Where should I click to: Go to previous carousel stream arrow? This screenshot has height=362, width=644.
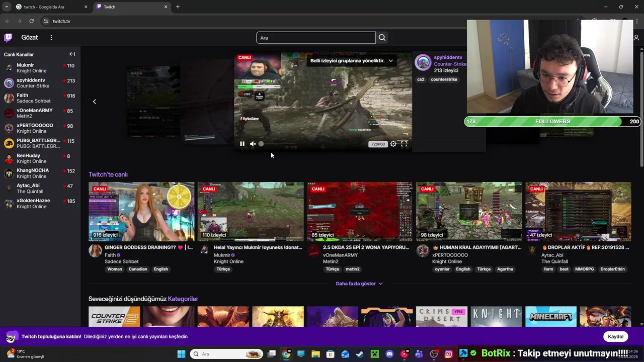point(94,102)
